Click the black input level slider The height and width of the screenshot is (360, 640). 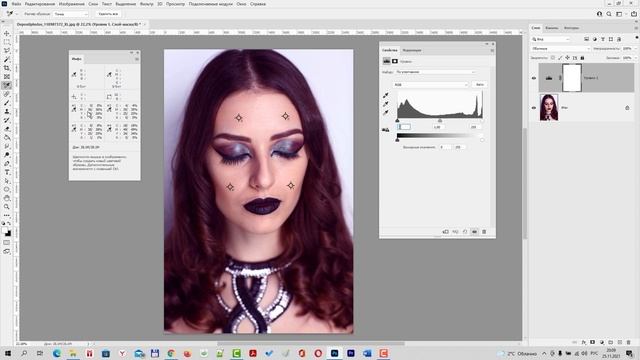click(397, 120)
